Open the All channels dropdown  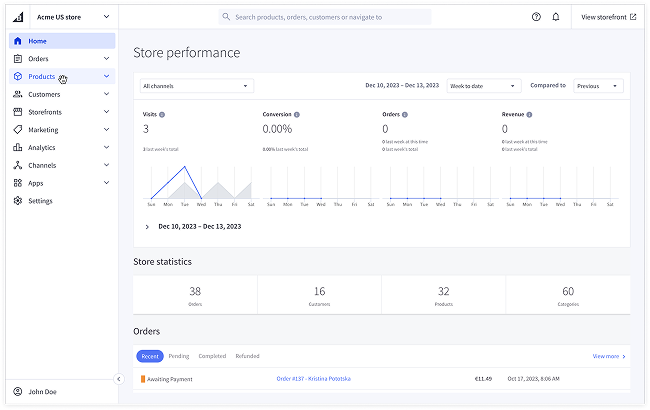click(x=197, y=86)
